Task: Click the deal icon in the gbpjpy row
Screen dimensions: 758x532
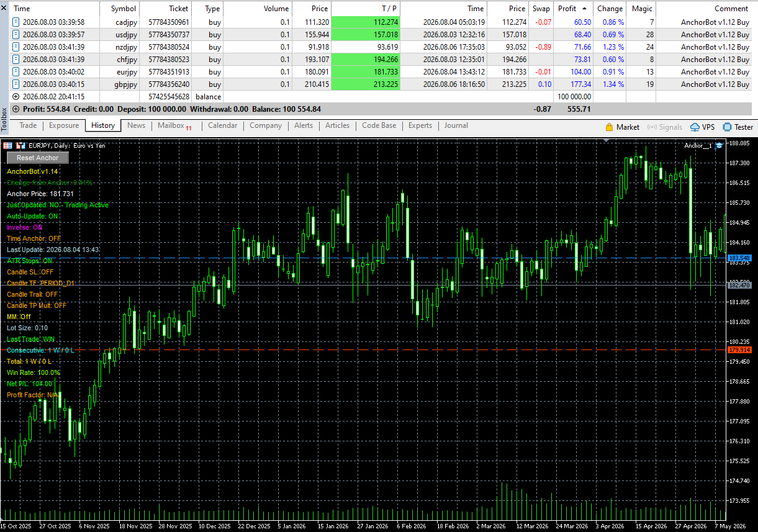Action: click(x=16, y=84)
